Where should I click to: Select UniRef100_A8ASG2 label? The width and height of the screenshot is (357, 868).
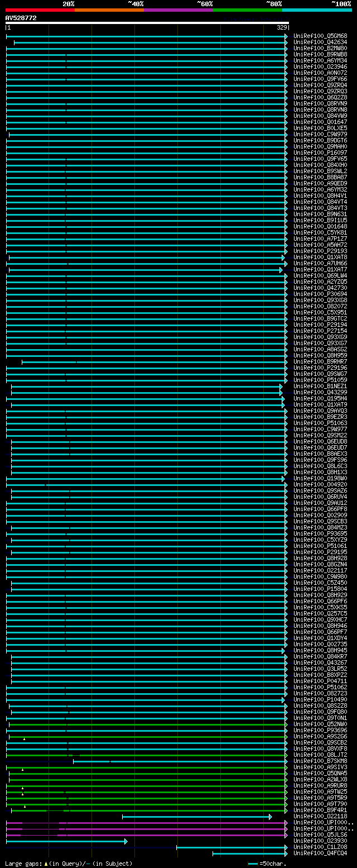tap(320, 349)
